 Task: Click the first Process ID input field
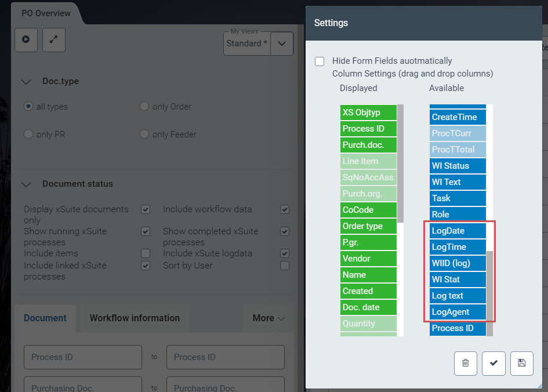pos(83,357)
